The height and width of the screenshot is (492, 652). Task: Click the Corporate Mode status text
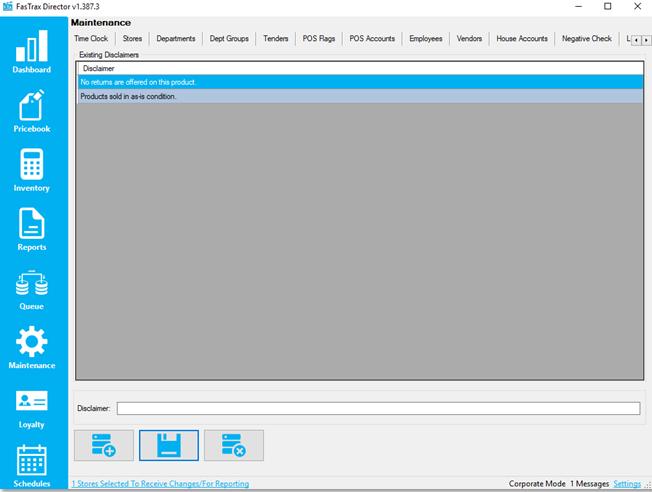pos(537,484)
